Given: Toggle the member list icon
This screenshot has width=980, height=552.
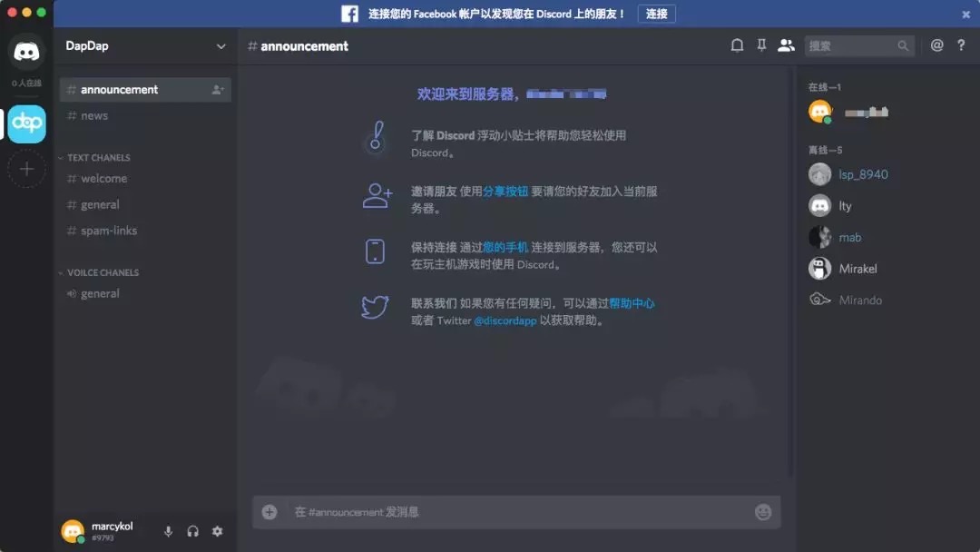Looking at the screenshot, I should [786, 45].
